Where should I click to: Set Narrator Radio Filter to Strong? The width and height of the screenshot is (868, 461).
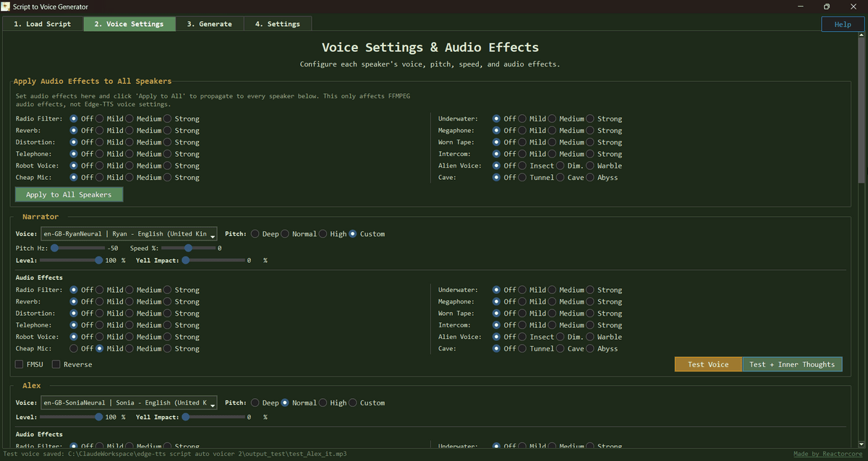pos(181,290)
